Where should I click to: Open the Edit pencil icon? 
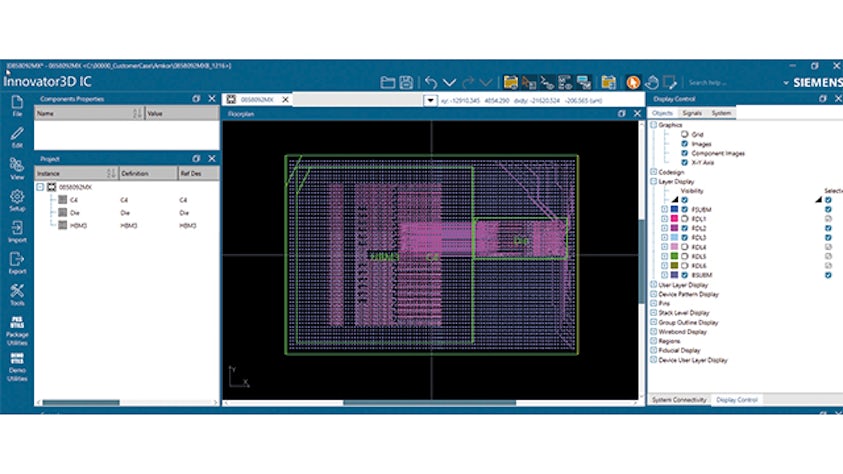tap(17, 135)
